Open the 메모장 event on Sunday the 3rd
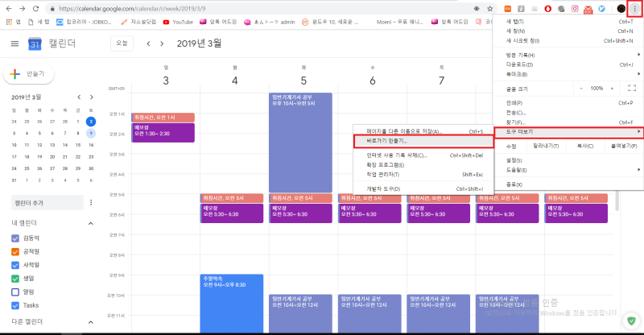 click(x=163, y=133)
